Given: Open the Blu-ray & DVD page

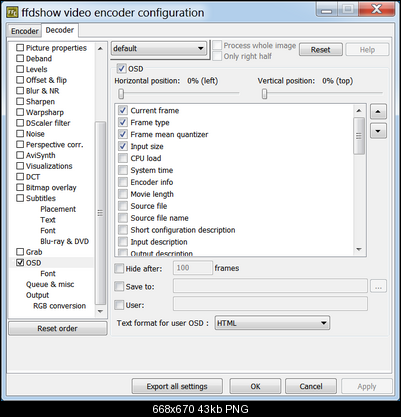Looking at the screenshot, I should coord(64,241).
